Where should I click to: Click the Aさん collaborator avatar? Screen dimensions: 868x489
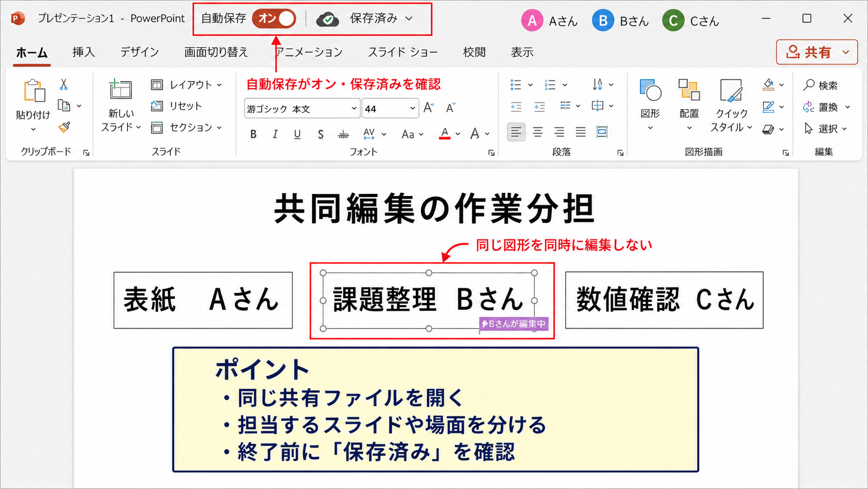(532, 21)
